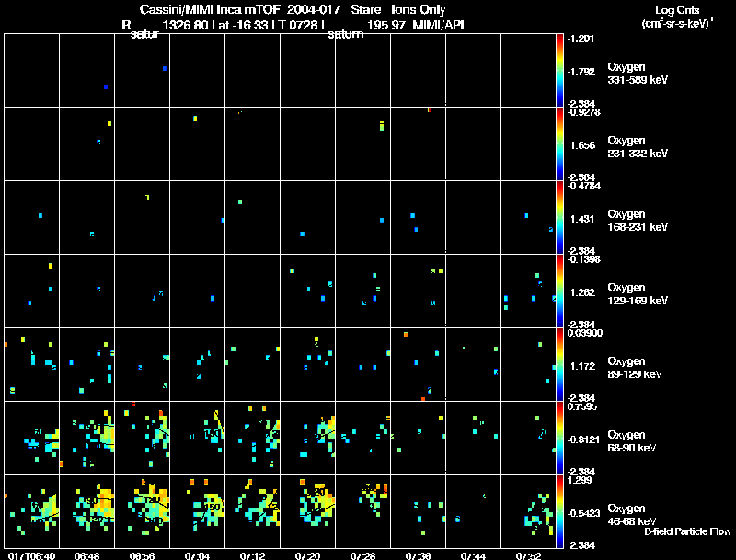Click the color bar beside Oxygen 89-129 keV
736x560 pixels.
tap(559, 365)
